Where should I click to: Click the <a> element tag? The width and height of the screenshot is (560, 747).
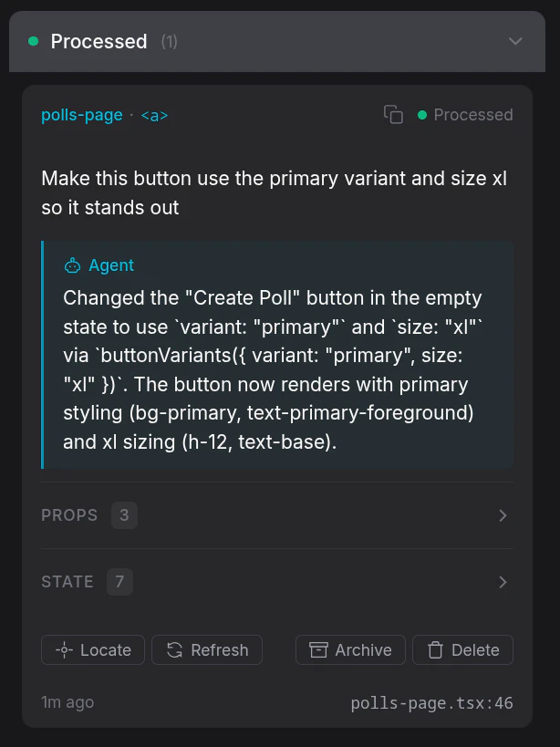154,115
